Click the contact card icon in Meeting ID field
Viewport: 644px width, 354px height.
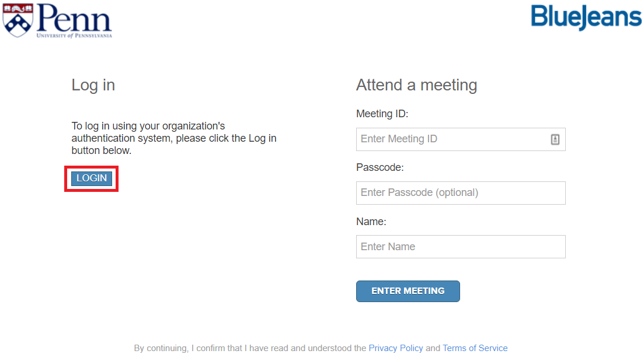click(555, 139)
